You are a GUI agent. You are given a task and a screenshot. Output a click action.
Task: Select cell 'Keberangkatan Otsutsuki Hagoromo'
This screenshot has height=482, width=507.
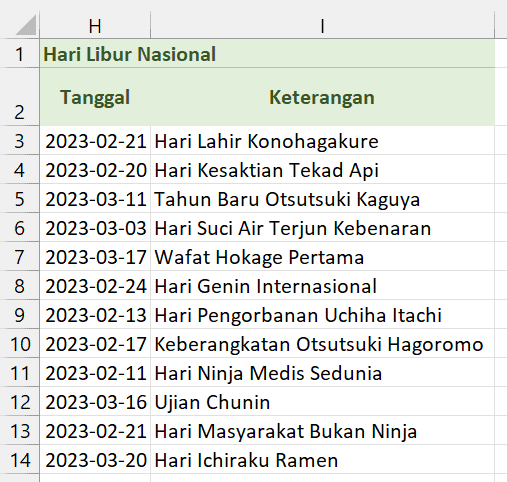[x=322, y=343]
